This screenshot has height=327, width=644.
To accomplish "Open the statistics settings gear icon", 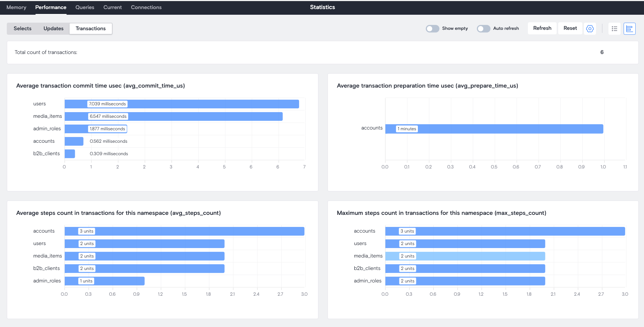I will [x=590, y=29].
